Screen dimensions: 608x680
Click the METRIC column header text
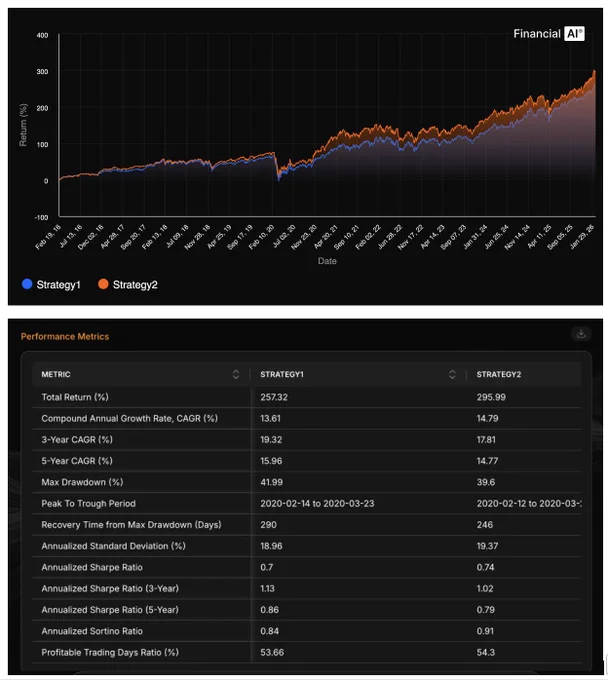[56, 374]
